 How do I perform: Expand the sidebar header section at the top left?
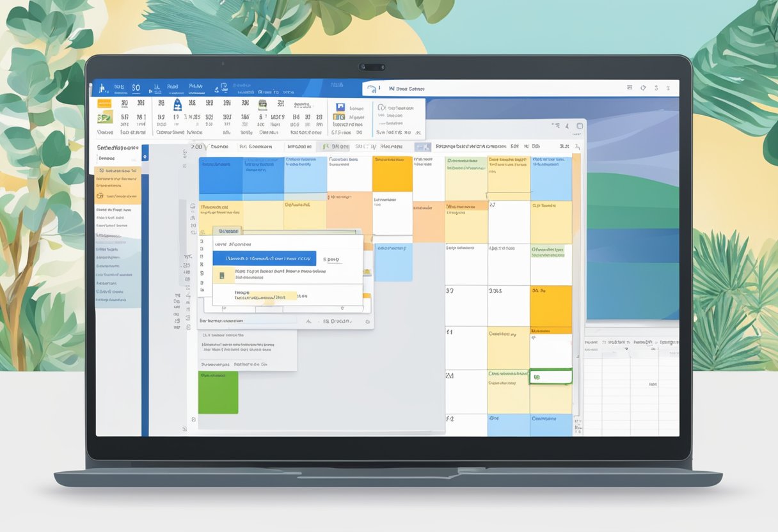(117, 147)
